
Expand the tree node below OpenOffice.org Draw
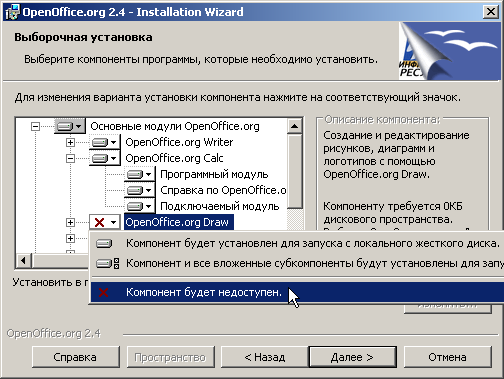(70, 238)
